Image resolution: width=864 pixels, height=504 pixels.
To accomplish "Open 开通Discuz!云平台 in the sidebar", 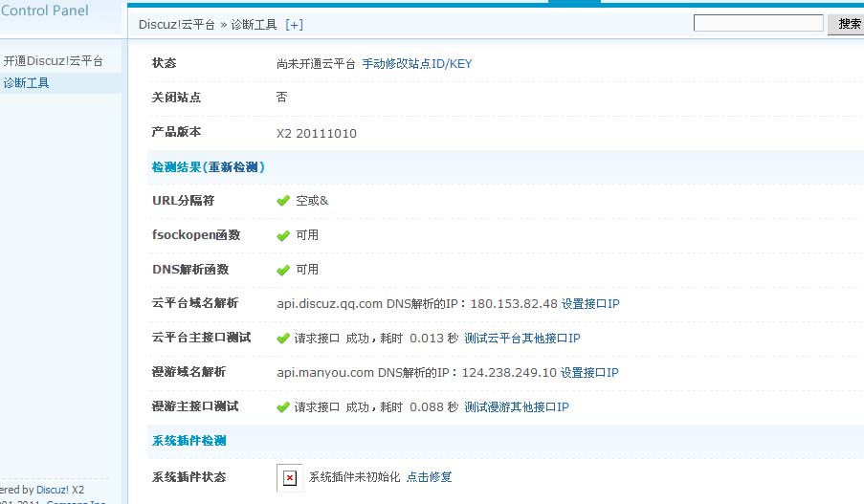I will [53, 60].
